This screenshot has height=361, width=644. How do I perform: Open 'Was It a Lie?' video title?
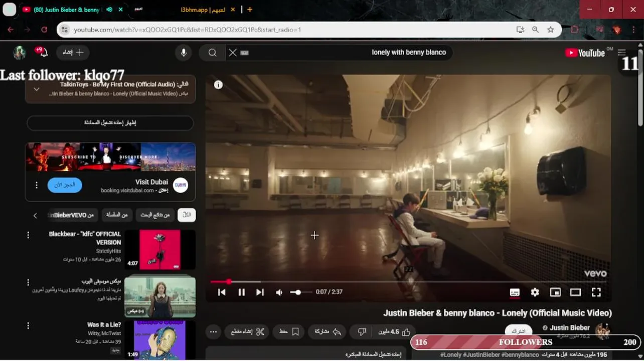point(104,325)
